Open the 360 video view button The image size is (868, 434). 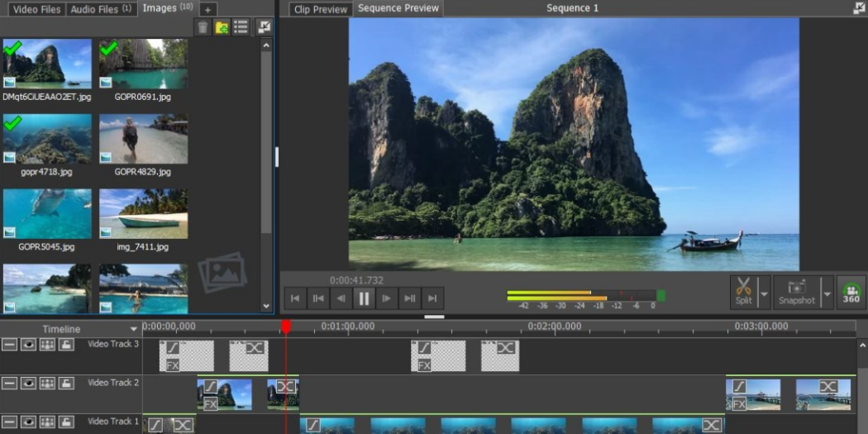coord(851,292)
